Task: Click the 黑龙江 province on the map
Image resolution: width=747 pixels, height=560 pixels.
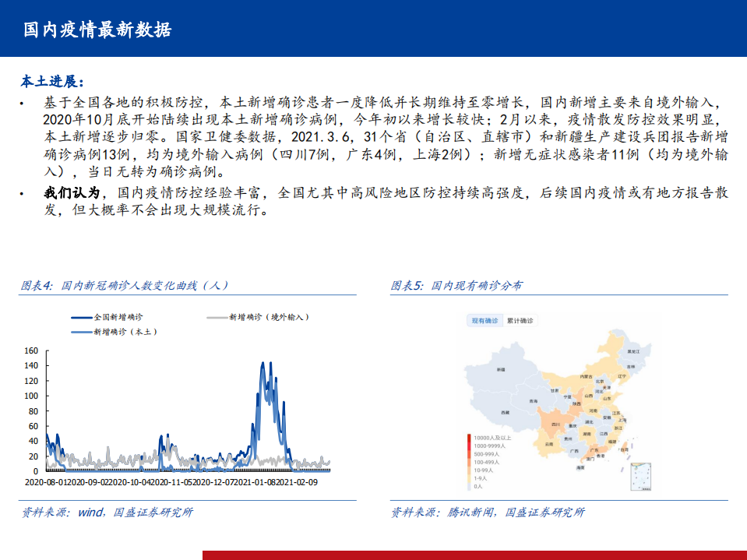Action: [632, 352]
